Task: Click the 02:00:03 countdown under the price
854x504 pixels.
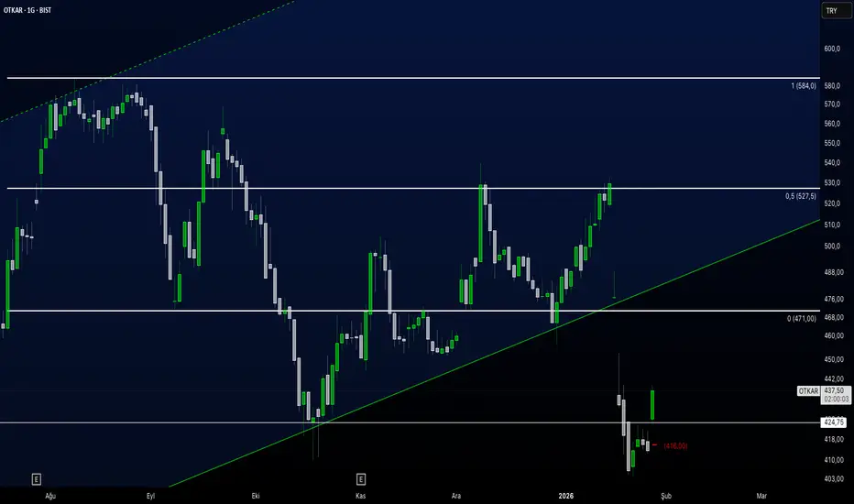Action: click(836, 400)
